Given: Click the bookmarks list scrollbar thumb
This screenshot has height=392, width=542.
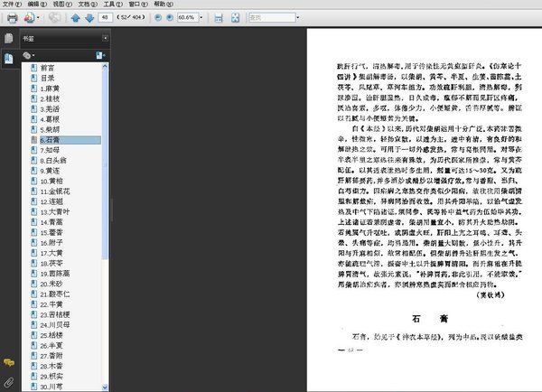Looking at the screenshot, I should pos(105,165).
